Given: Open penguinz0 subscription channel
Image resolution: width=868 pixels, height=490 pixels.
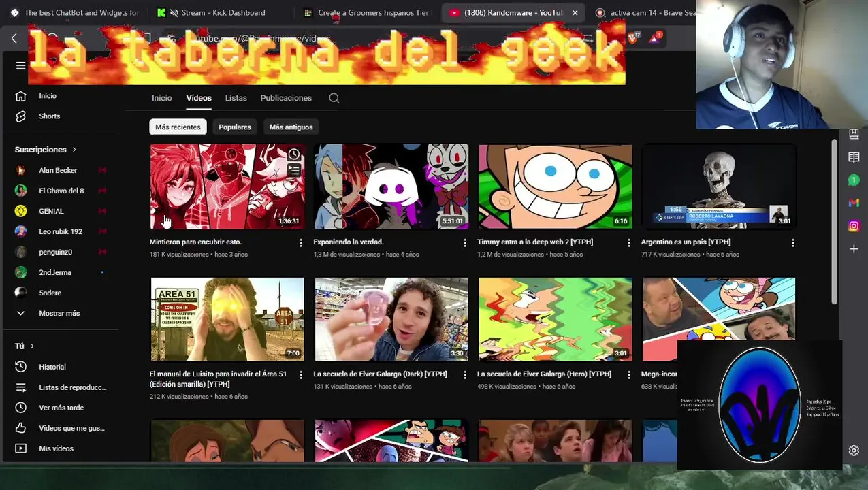Looking at the screenshot, I should pyautogui.click(x=57, y=252).
